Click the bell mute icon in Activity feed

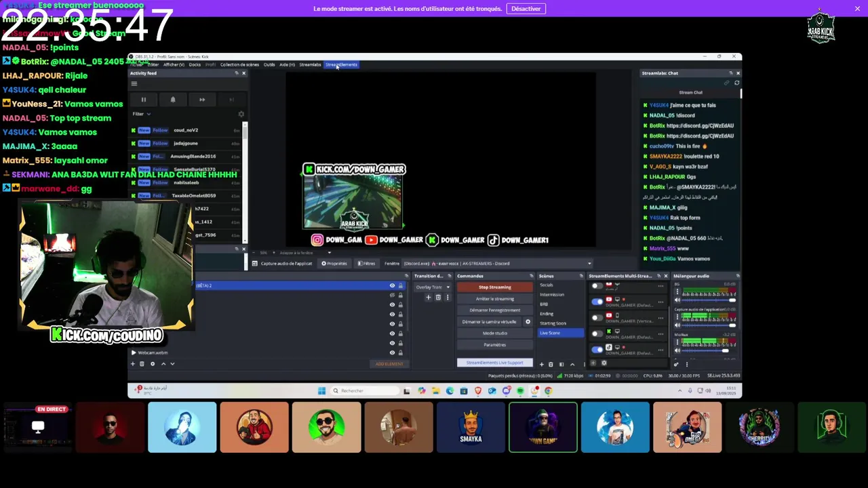pos(172,100)
